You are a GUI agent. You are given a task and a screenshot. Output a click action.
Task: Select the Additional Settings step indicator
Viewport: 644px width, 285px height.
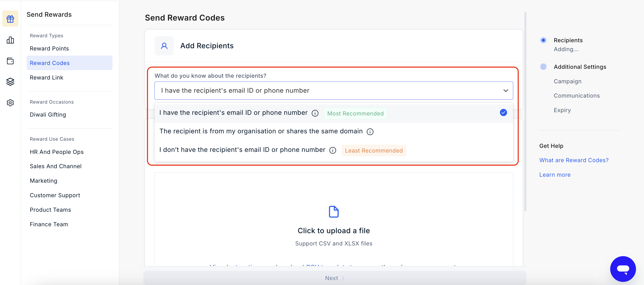coord(543,67)
